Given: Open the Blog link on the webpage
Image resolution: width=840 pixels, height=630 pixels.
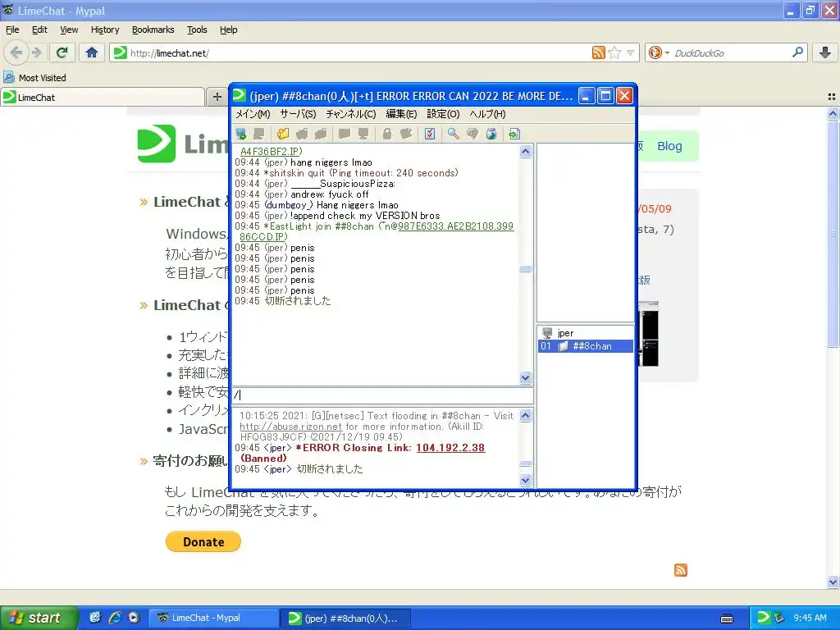Looking at the screenshot, I should (669, 146).
